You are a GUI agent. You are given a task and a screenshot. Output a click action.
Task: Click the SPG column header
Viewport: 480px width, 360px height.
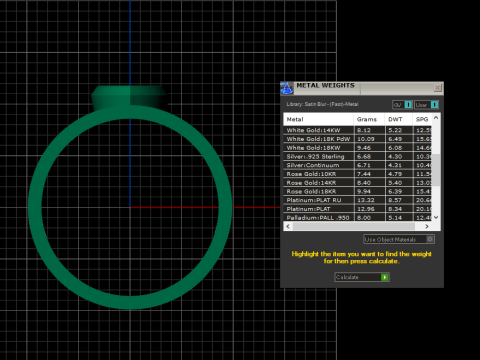422,119
